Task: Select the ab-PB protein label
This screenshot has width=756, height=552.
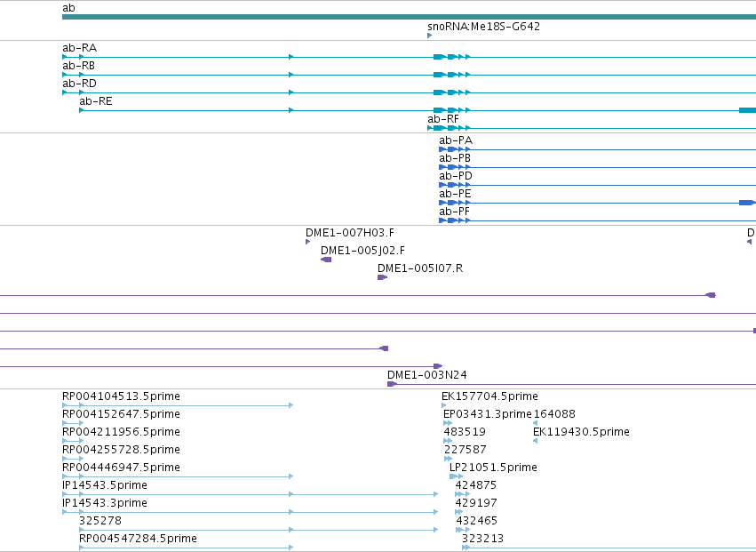Action: pos(455,158)
